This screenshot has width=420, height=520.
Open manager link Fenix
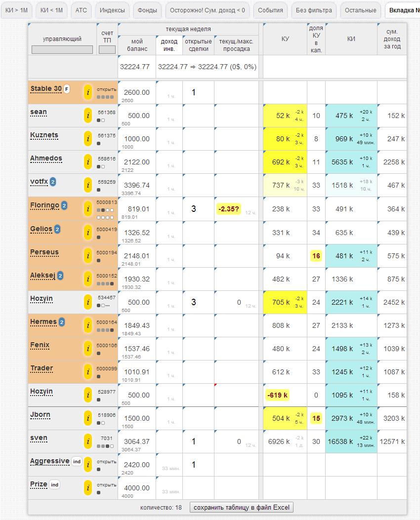[x=40, y=345]
